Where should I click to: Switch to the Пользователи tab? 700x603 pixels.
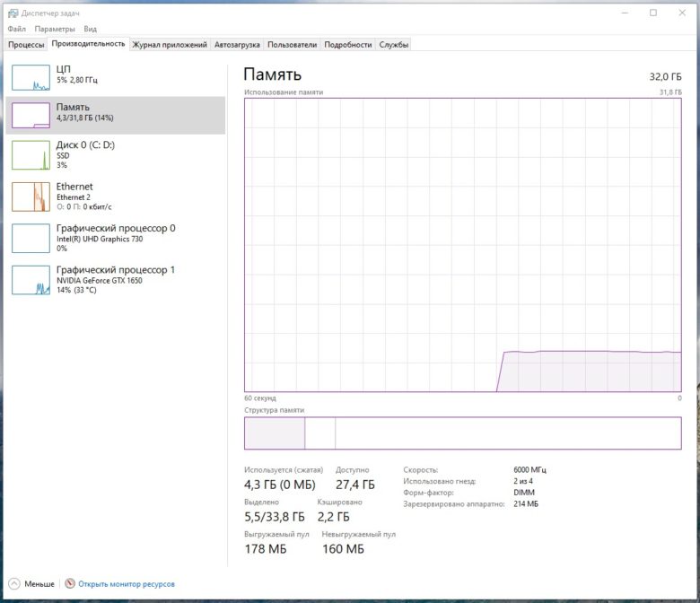[292, 45]
